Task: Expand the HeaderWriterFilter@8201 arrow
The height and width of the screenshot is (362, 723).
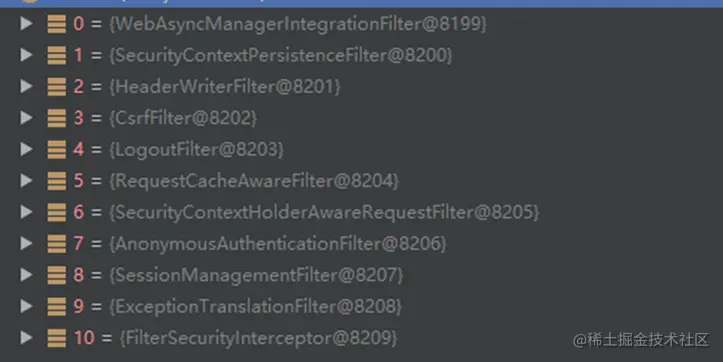Action: (26, 86)
